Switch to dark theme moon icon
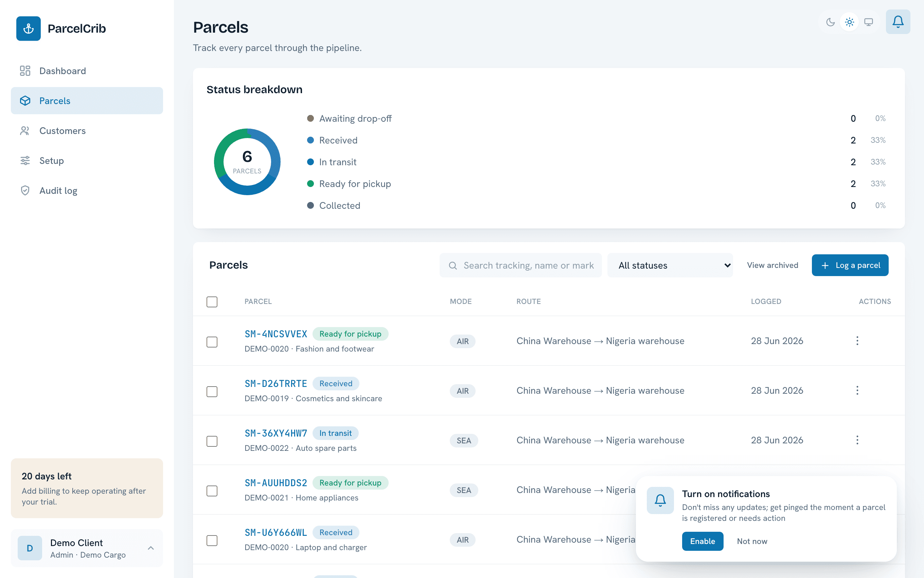Screen dimensions: 924x578 point(830,22)
